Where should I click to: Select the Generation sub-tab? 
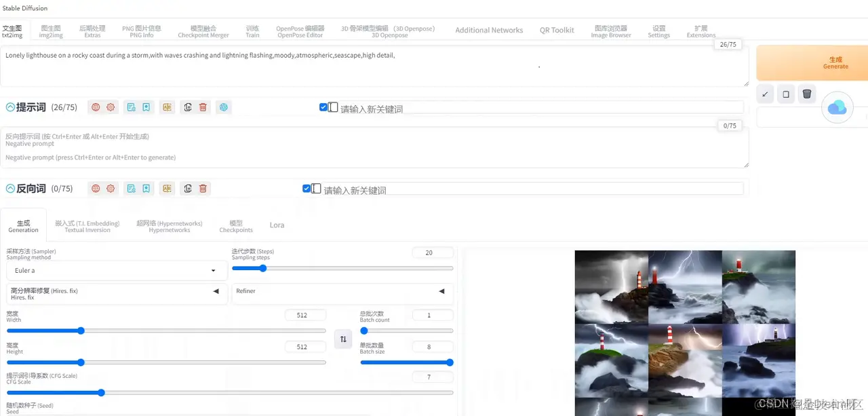(23, 226)
